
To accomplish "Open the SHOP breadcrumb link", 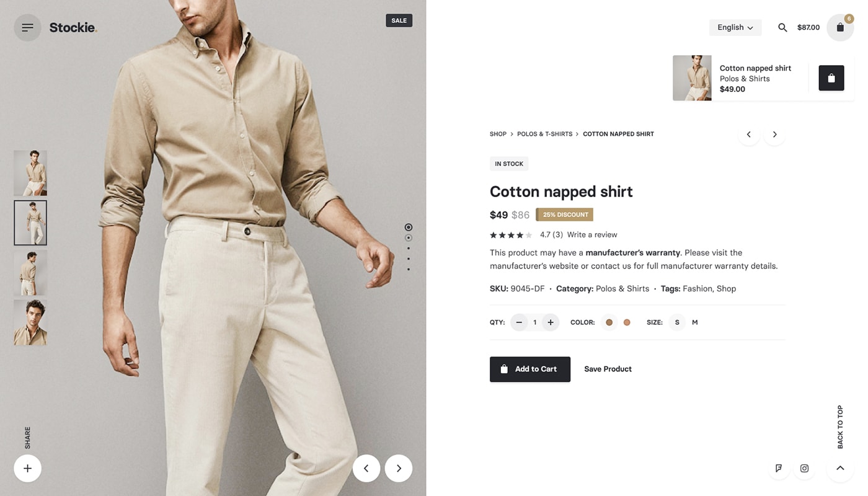I will coord(498,134).
